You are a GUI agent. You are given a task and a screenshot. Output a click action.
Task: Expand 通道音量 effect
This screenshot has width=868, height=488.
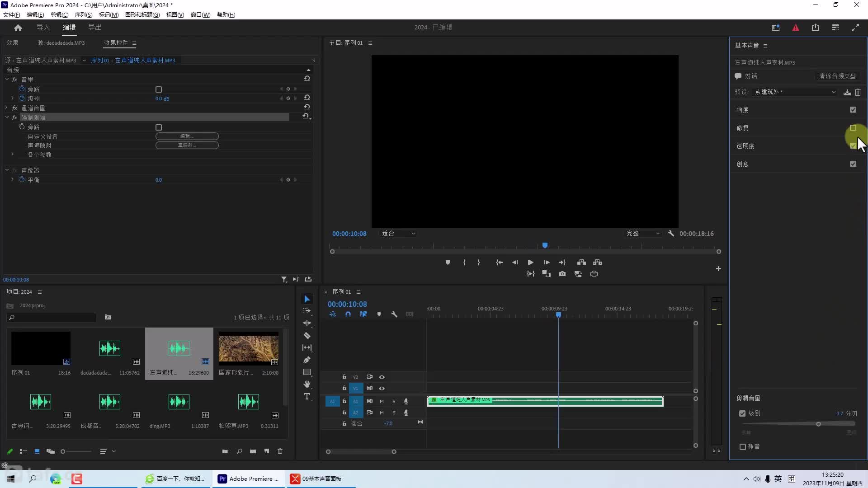click(x=7, y=108)
